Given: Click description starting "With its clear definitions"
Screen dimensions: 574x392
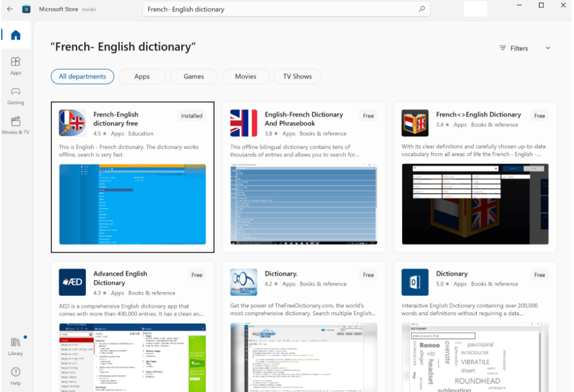Looking at the screenshot, I should click(473, 150).
